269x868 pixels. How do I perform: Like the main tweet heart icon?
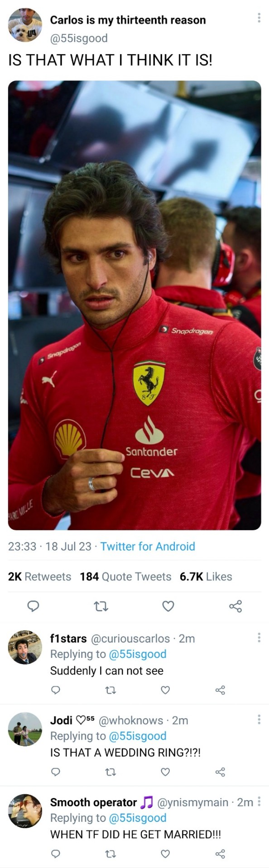point(168,606)
